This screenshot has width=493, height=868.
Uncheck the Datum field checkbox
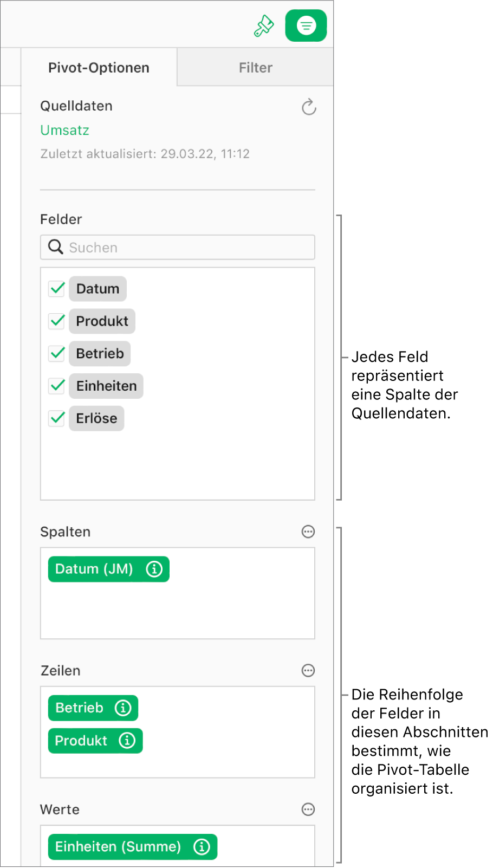tap(56, 288)
